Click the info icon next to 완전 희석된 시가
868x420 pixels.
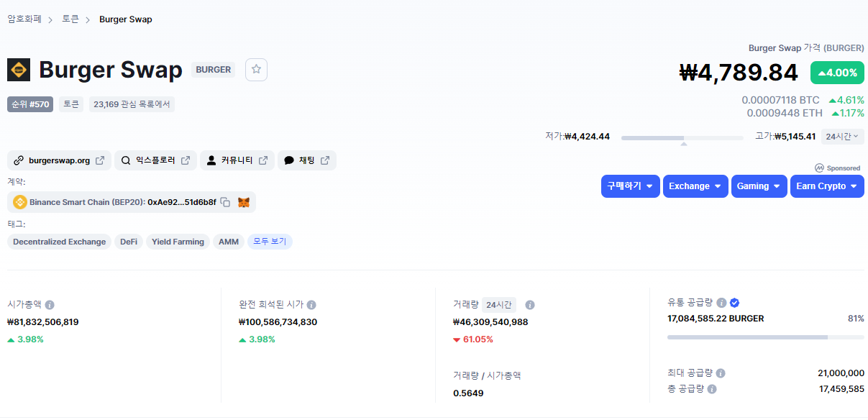[311, 305]
